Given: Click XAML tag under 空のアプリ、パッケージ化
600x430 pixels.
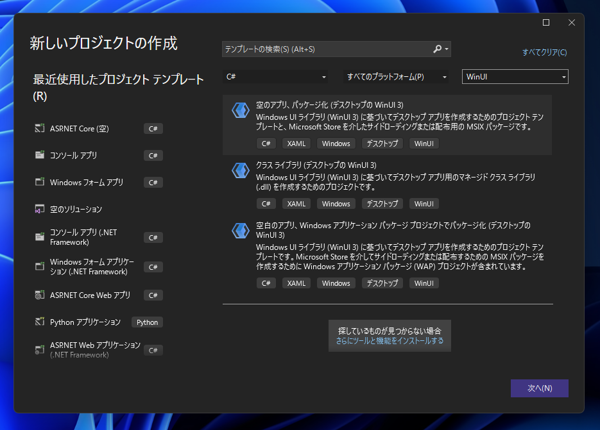Looking at the screenshot, I should pos(296,143).
